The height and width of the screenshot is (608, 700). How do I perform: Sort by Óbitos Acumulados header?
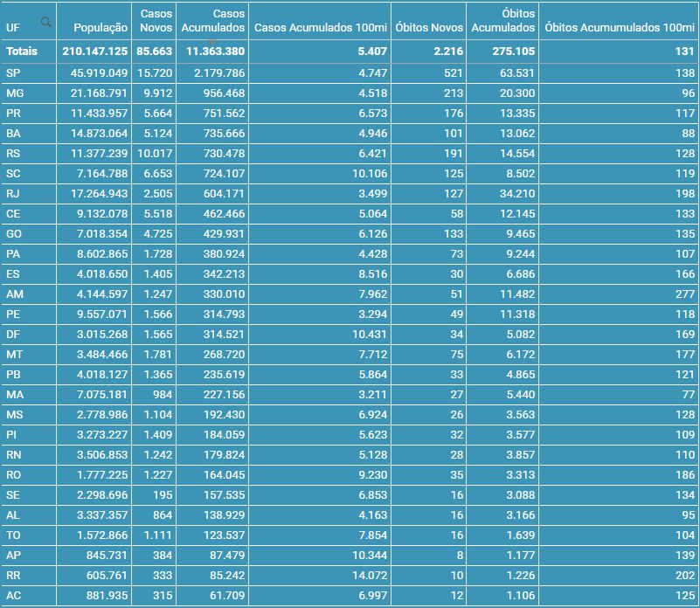[x=502, y=21]
